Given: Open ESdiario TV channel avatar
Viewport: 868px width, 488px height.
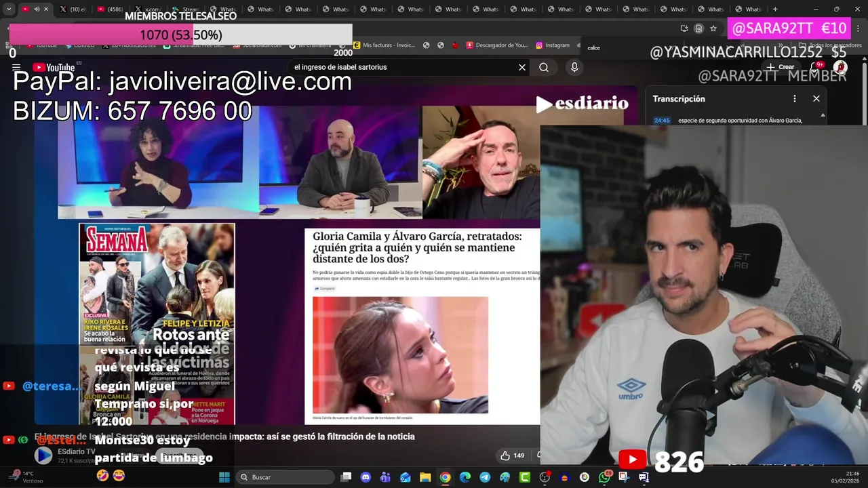Looking at the screenshot, I should pos(43,455).
